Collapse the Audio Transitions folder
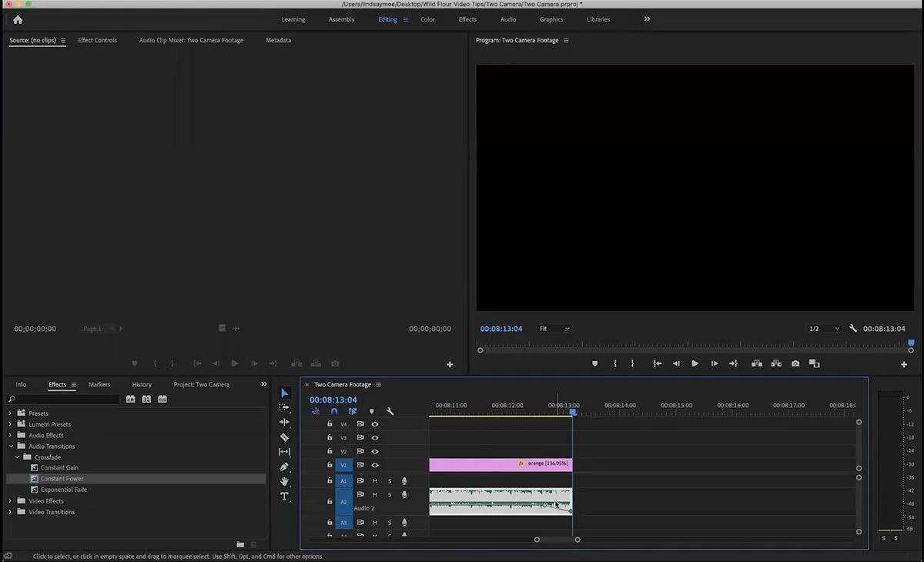The height and width of the screenshot is (562, 924). (x=10, y=447)
